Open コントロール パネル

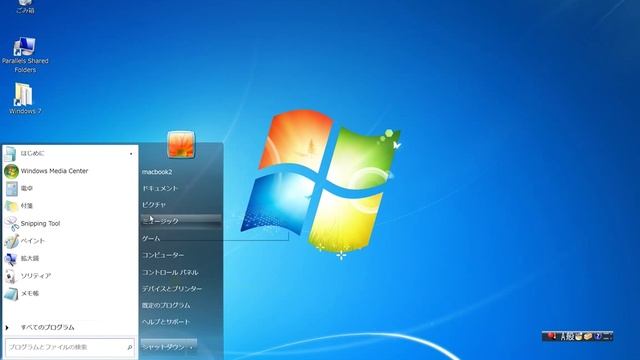[170, 272]
